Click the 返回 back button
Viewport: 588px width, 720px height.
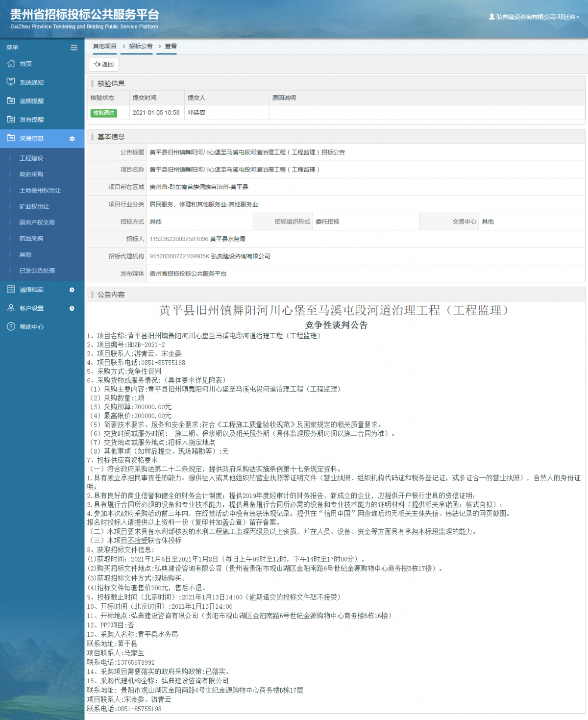click(x=104, y=64)
